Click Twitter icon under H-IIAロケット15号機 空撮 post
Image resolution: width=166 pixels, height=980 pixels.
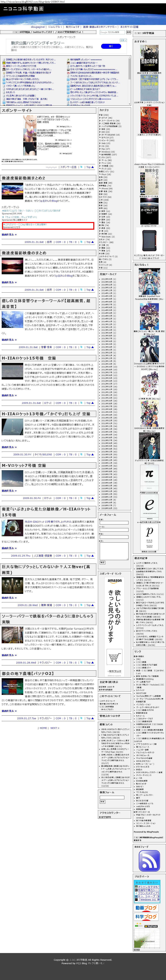pos(81,403)
